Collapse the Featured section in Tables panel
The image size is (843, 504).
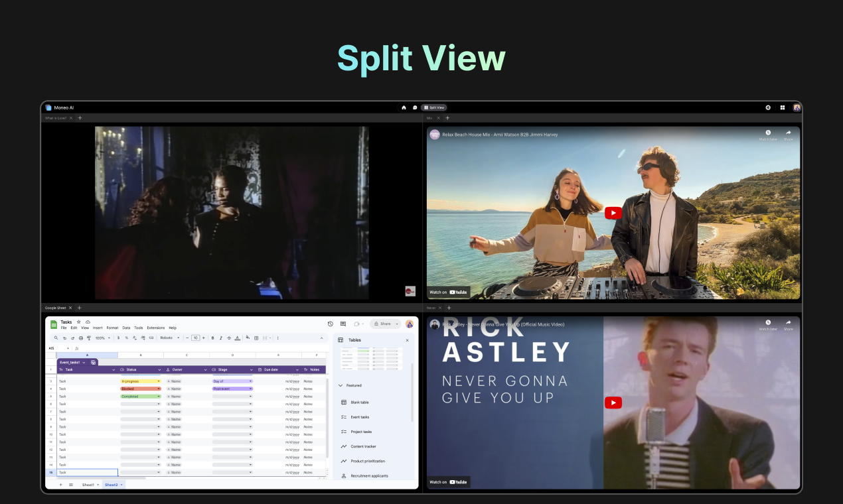click(341, 385)
